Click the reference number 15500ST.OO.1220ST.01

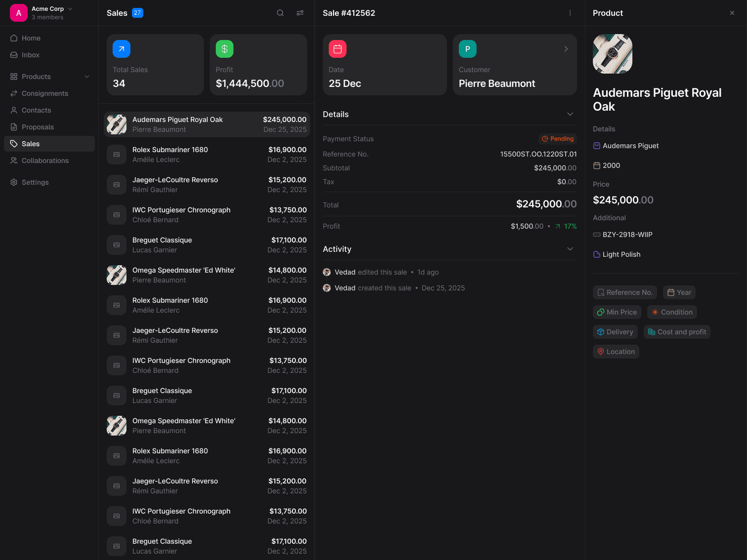click(539, 154)
